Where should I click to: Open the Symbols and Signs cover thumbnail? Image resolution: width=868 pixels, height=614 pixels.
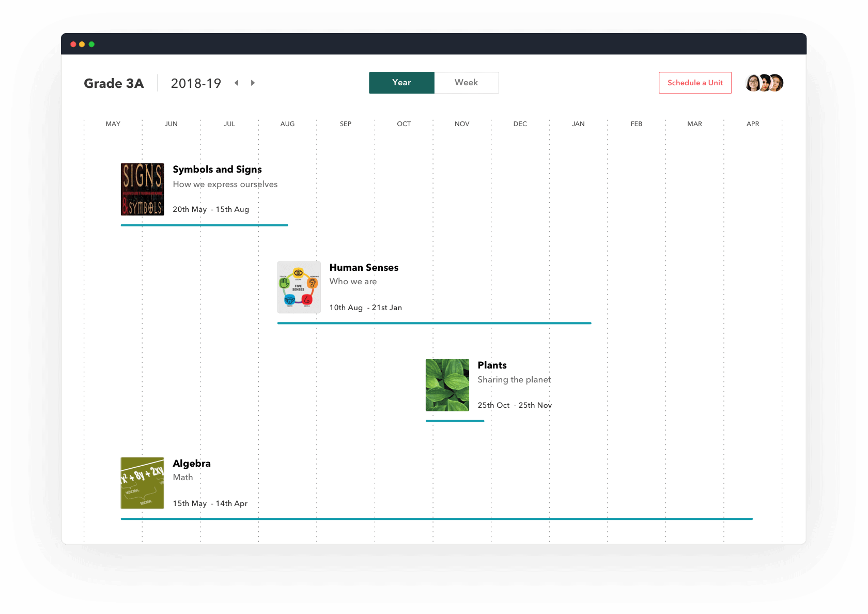pos(142,189)
